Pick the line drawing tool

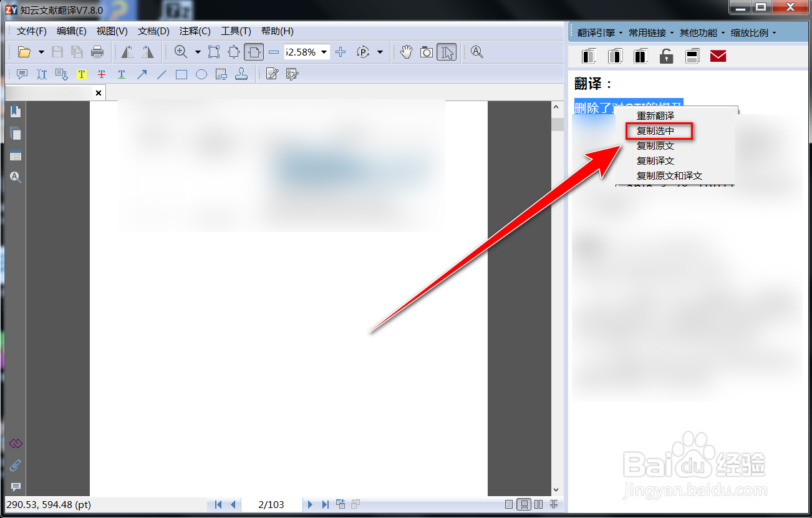point(162,74)
